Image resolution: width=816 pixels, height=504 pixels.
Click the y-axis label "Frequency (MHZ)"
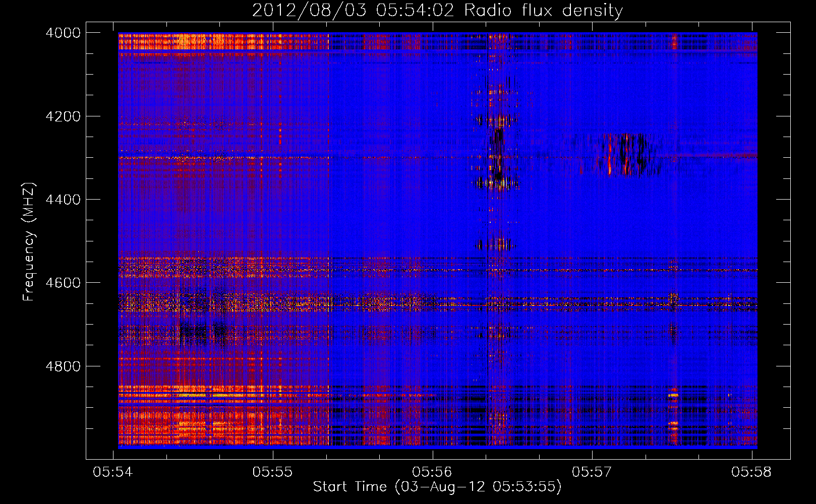(x=29, y=242)
